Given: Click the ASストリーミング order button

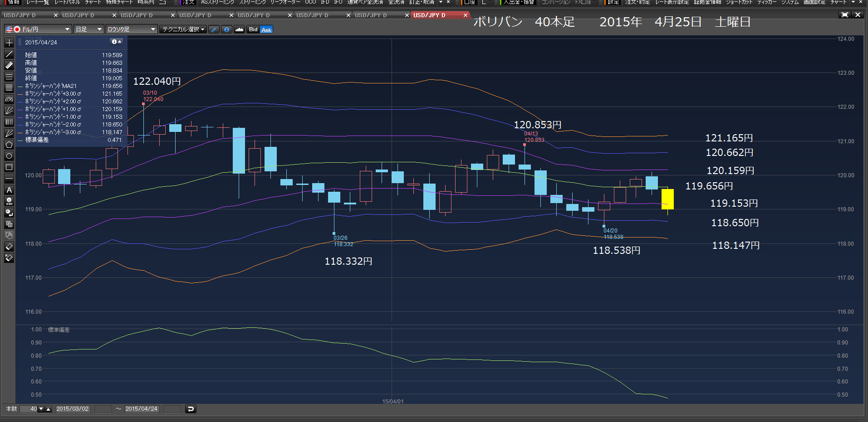Looking at the screenshot, I should (x=217, y=2).
